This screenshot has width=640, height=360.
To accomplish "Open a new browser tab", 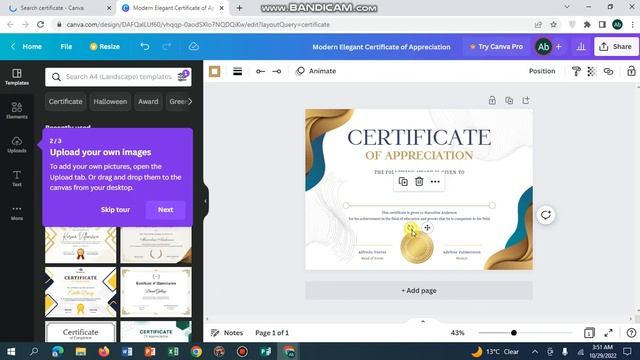I will click(x=240, y=8).
